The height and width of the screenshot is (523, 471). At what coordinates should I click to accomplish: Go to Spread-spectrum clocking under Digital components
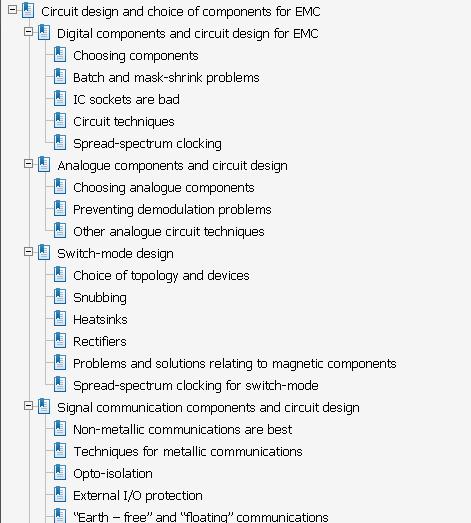point(147,144)
